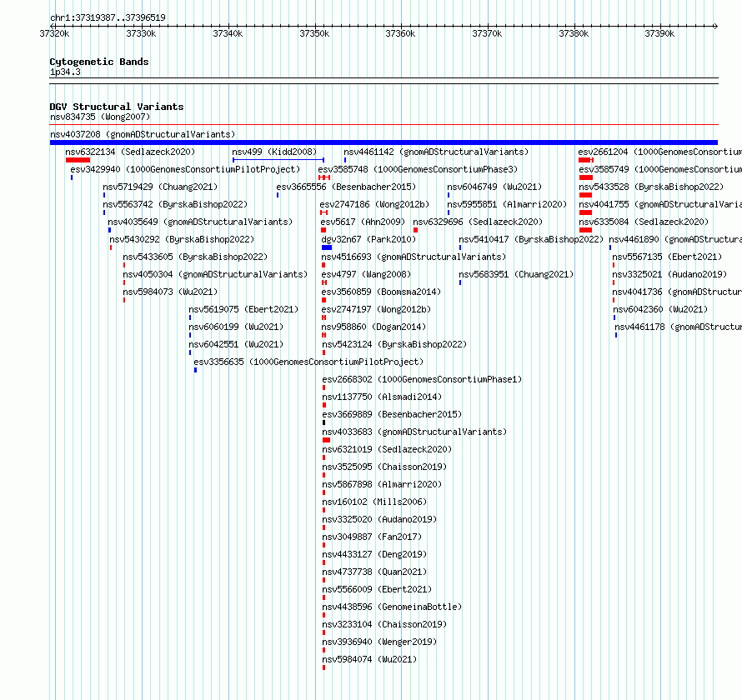The image size is (742, 700).
Task: Open variant esv2747186 (Wong2012b)
Action: [374, 204]
